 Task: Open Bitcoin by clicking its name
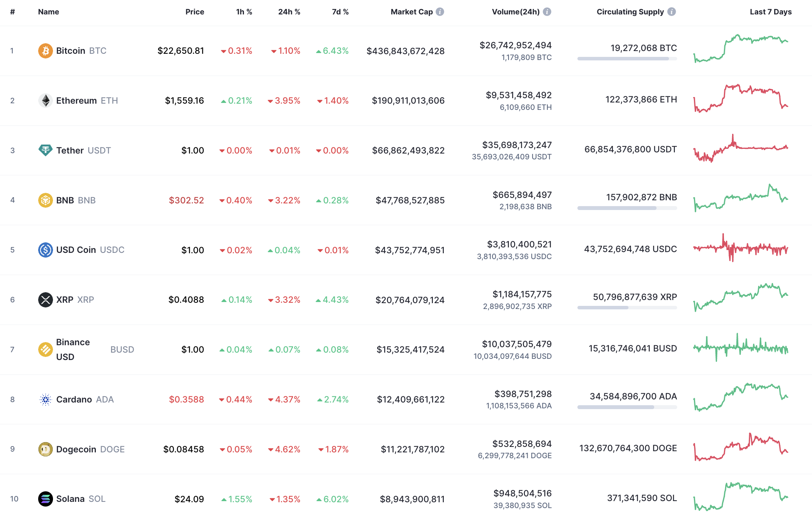pyautogui.click(x=71, y=51)
